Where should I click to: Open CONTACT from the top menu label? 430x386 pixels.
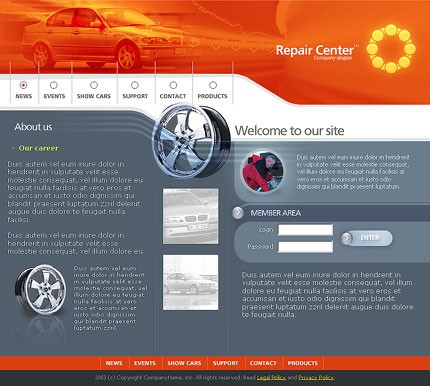tap(173, 96)
